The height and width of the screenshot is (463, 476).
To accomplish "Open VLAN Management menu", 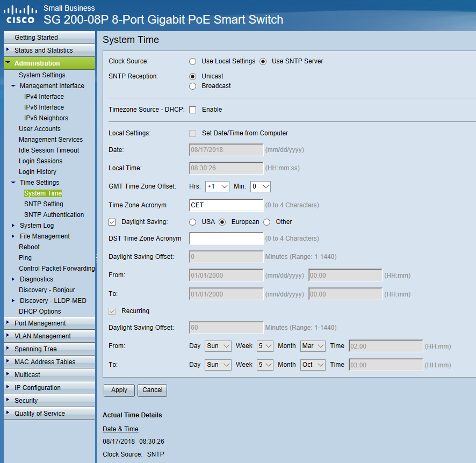I will 49,336.
